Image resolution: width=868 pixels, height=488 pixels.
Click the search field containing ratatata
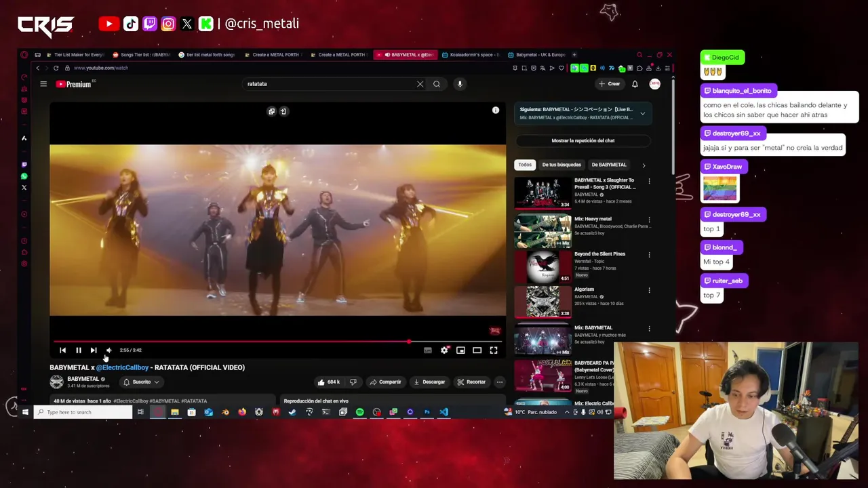329,84
